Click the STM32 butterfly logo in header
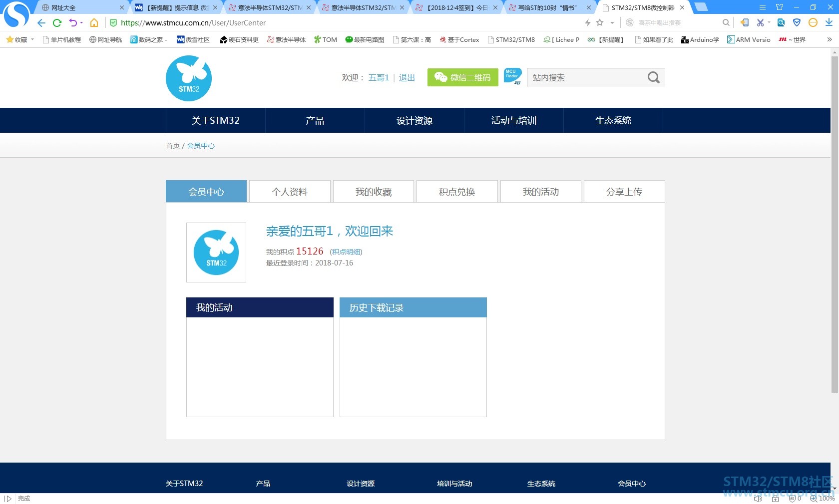The height and width of the screenshot is (504, 839). click(189, 78)
